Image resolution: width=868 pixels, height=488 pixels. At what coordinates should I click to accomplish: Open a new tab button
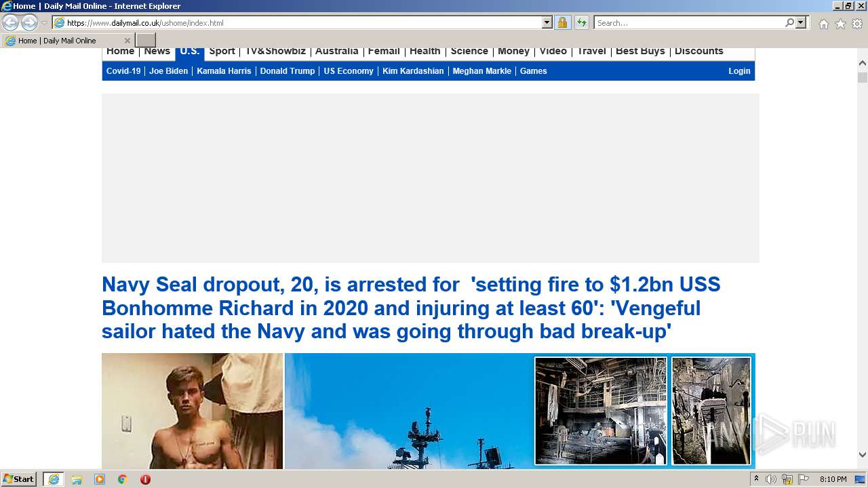tap(146, 41)
